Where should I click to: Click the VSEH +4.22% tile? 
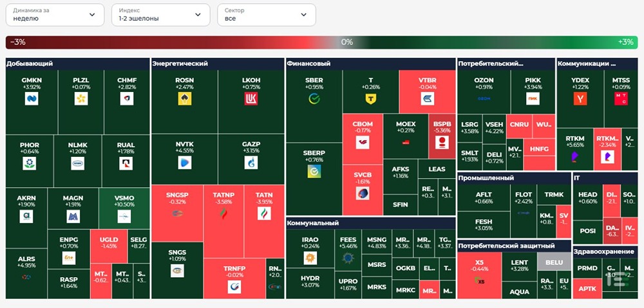coord(494,129)
